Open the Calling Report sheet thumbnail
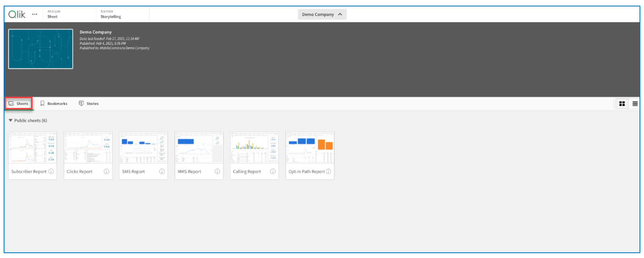 (254, 147)
